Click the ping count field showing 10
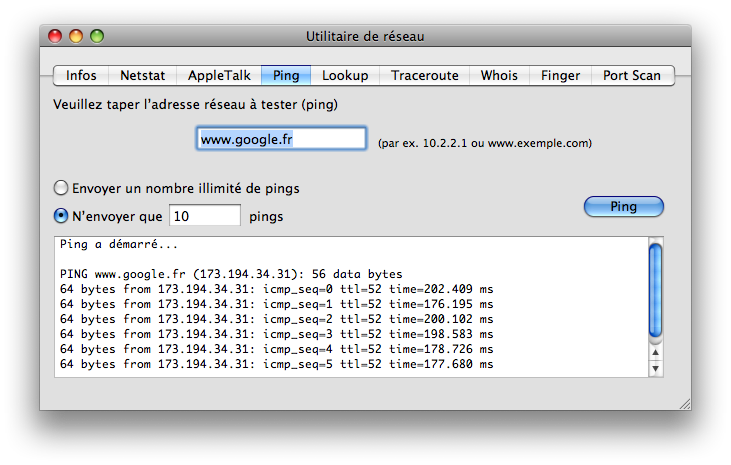The width and height of the screenshot is (731, 465). point(205,215)
